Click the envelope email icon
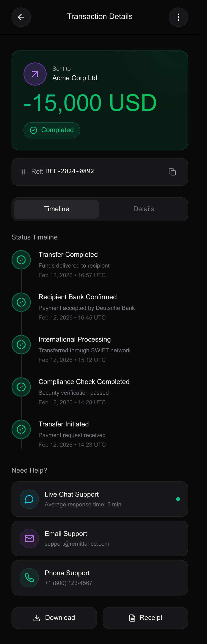Viewport: 207px width, 644px height. 29,538
